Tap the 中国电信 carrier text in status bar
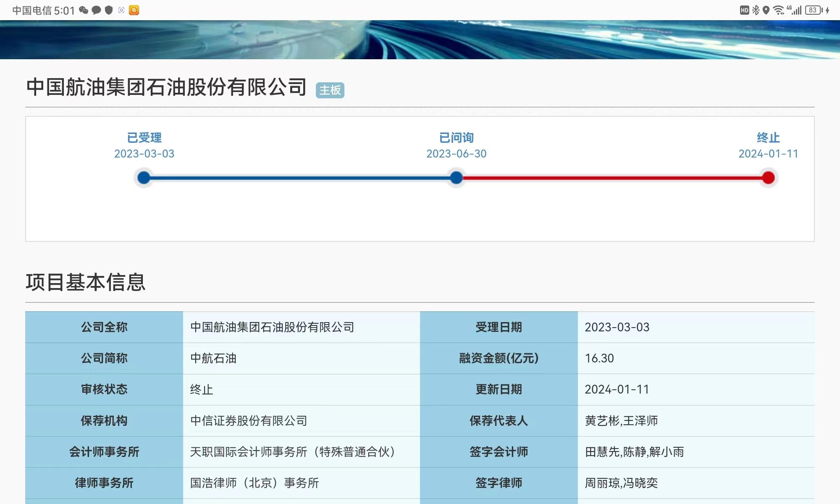The image size is (840, 504). (32, 10)
